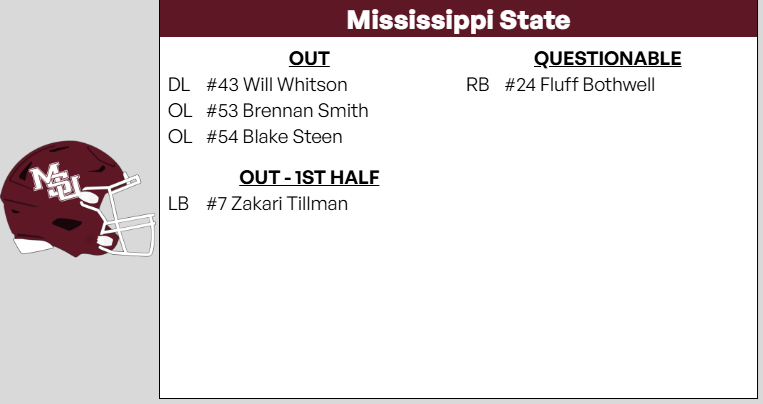Select player #54 Blake Steen

[x=274, y=137]
